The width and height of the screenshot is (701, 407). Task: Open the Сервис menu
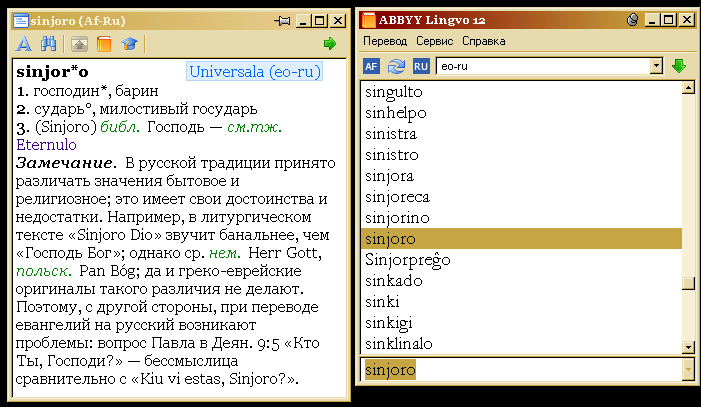coord(433,41)
